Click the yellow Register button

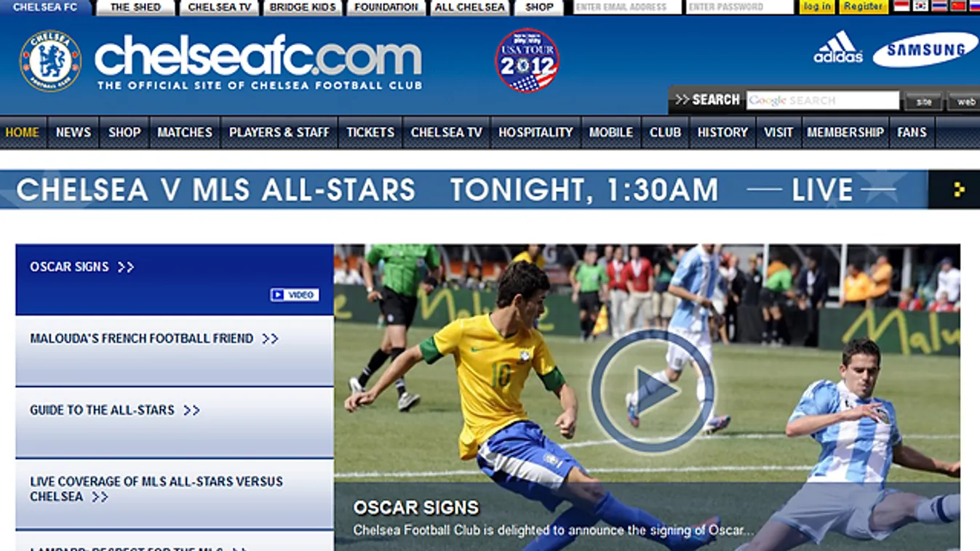click(864, 7)
